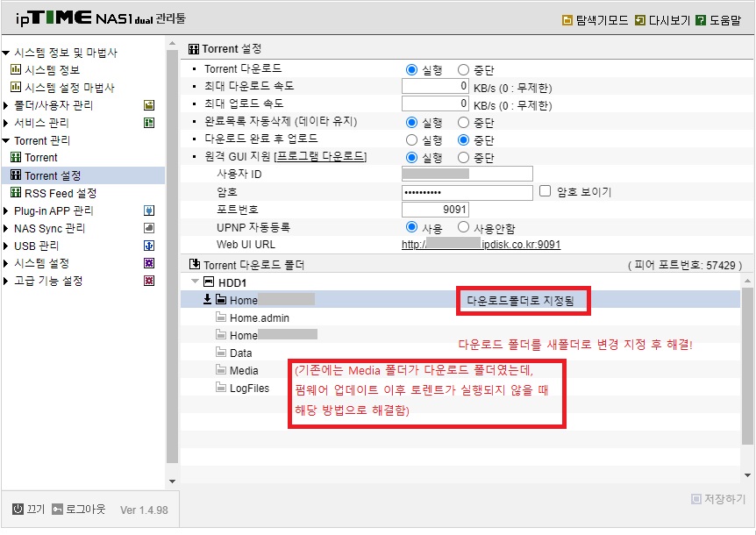
Task: Click the 고급 기능 설정 red icon
Action: [x=149, y=281]
